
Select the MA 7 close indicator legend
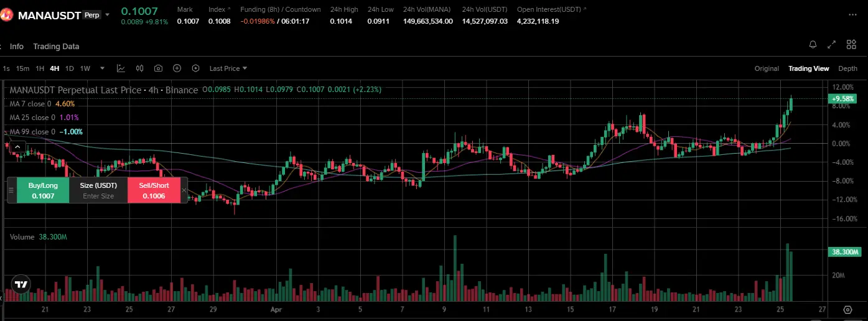pyautogui.click(x=42, y=104)
